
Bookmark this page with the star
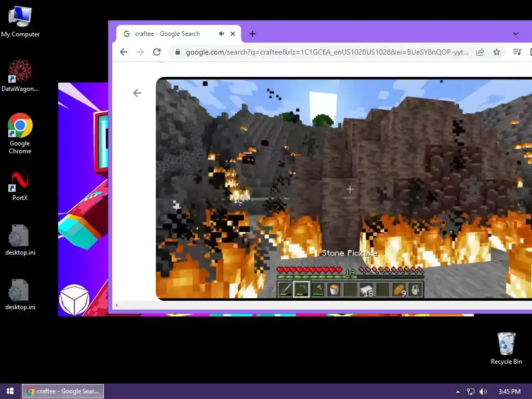pyautogui.click(x=496, y=52)
